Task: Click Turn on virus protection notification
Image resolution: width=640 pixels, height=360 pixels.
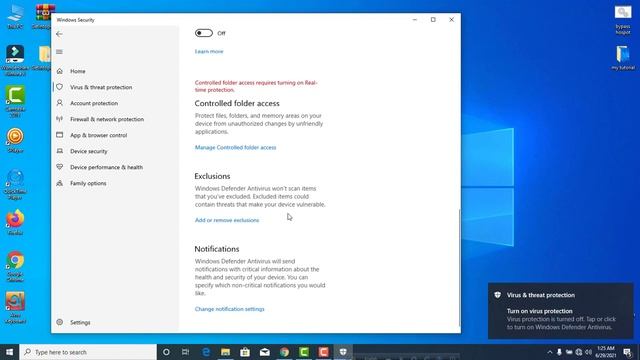Action: [x=561, y=311]
